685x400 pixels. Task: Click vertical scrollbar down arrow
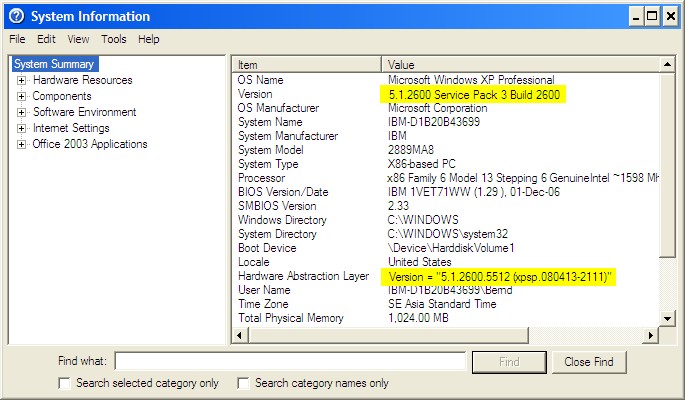point(667,318)
